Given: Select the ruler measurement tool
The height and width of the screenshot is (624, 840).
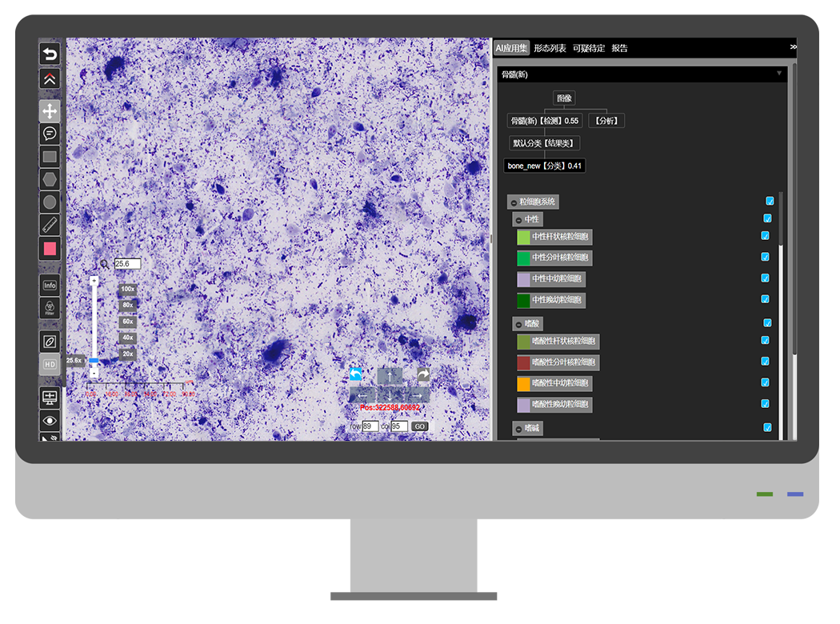Looking at the screenshot, I should (50, 225).
